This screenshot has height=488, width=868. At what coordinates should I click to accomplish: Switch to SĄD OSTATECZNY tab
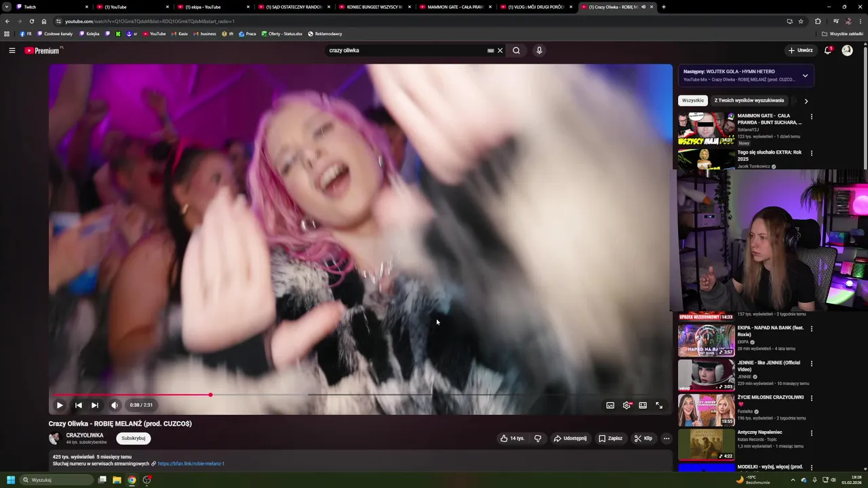pos(293,7)
